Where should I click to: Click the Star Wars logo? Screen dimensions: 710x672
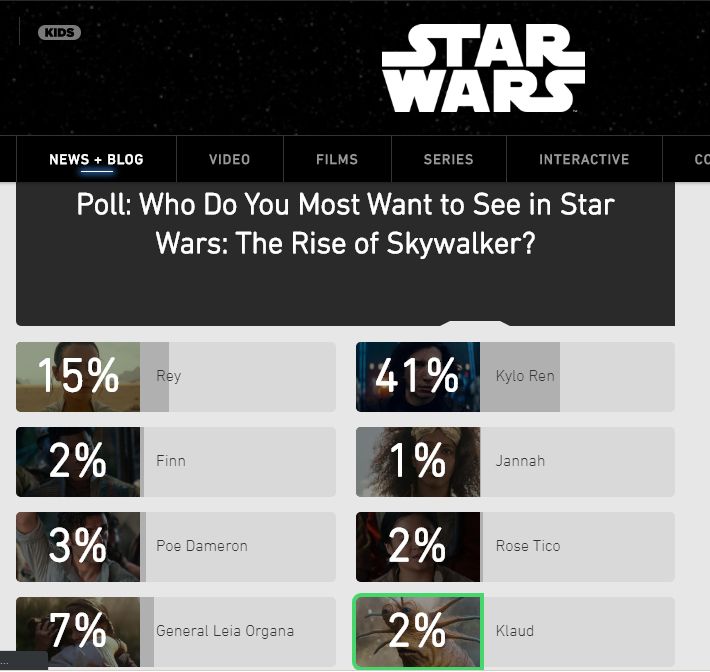pyautogui.click(x=483, y=69)
